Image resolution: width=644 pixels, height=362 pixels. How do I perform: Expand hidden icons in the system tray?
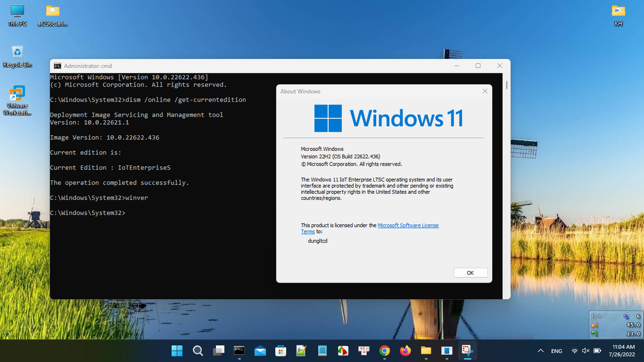tap(540, 350)
